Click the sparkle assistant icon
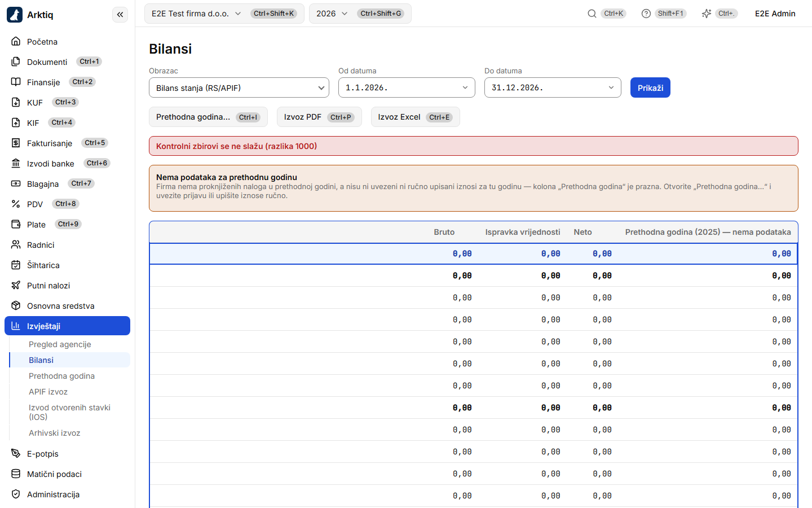Screen dimensions: 812x508 707,14
